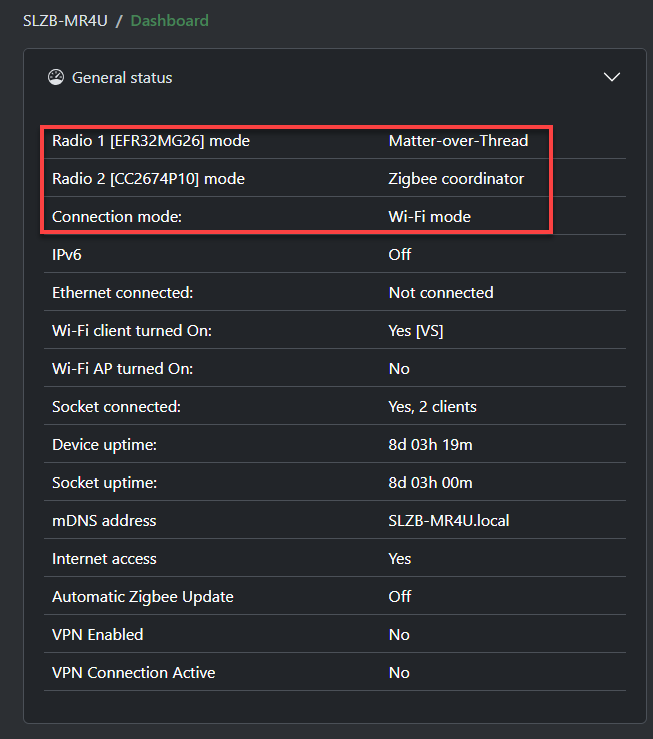Click the Wi-Fi client Yes [VS] value
Viewport: 653px width, 739px height.
pyautogui.click(x=416, y=331)
